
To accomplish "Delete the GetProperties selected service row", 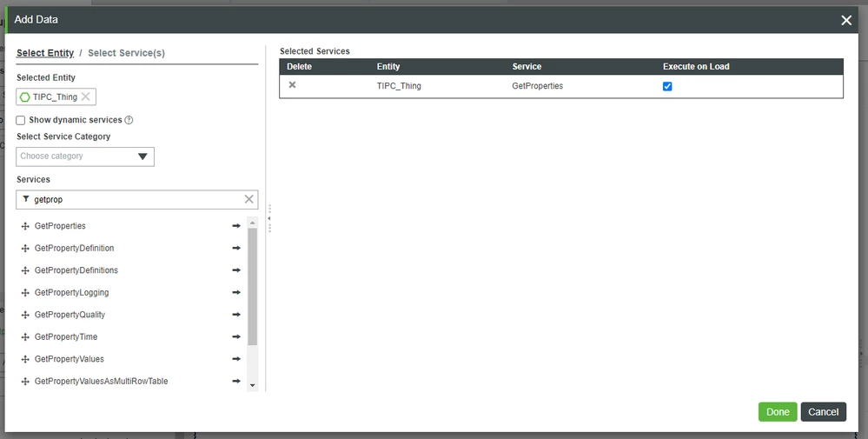I will [x=292, y=84].
